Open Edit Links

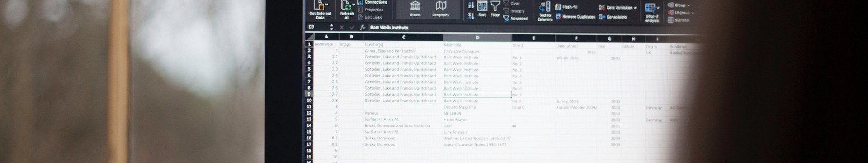(x=370, y=17)
